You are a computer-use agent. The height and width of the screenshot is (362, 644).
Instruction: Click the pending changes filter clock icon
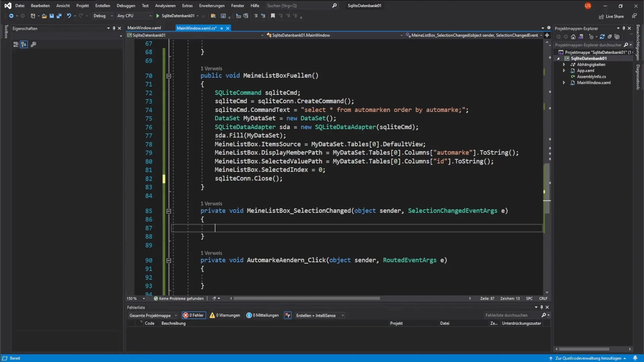[591, 37]
